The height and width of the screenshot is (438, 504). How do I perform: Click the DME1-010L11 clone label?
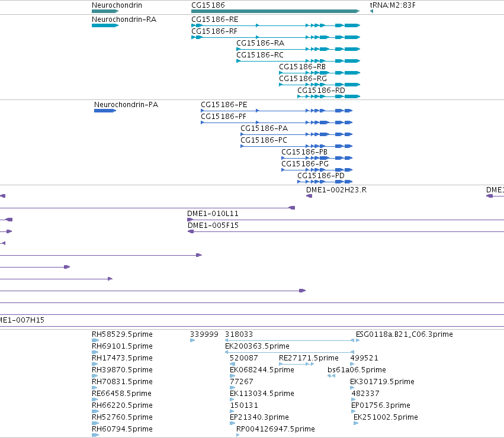pos(213,214)
